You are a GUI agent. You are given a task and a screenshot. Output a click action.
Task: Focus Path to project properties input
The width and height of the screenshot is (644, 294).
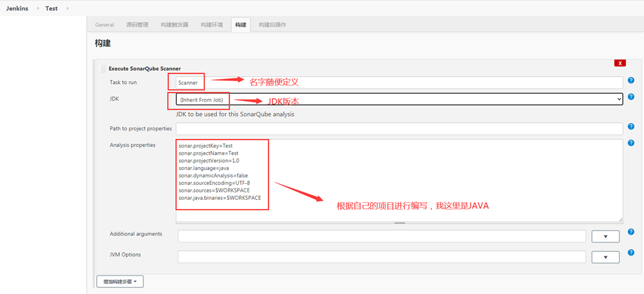399,129
